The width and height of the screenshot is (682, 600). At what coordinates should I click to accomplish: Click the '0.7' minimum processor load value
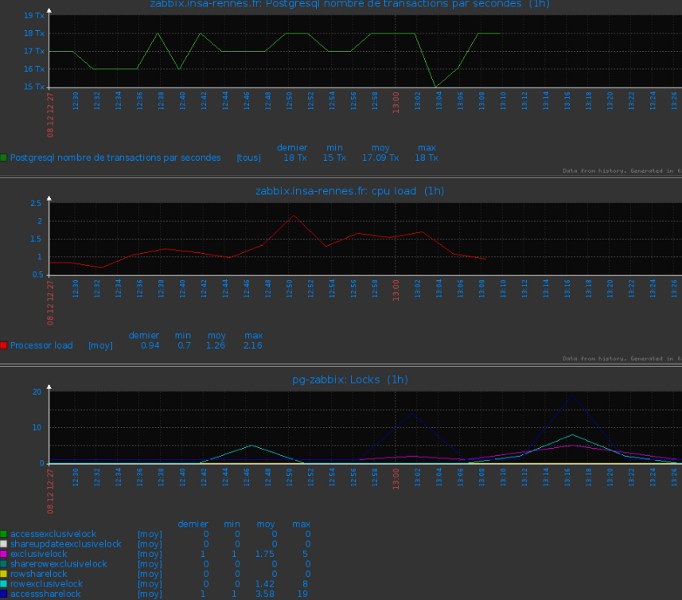click(184, 345)
